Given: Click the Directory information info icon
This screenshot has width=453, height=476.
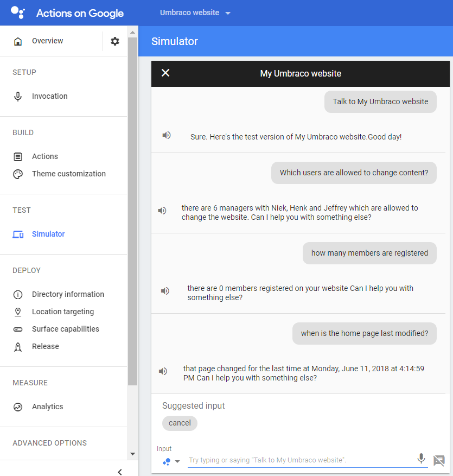Looking at the screenshot, I should click(x=18, y=295).
